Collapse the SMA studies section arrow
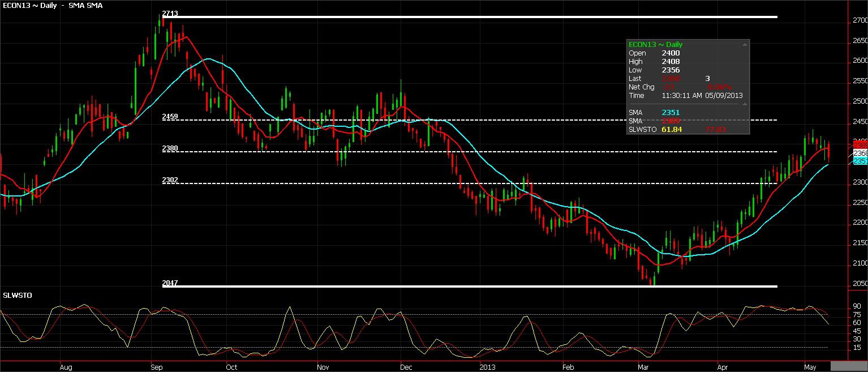 pos(745,104)
